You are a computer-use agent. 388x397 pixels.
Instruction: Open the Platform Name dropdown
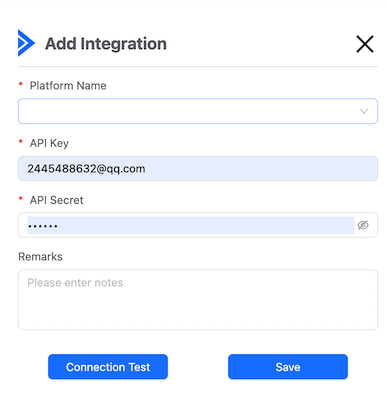pyautogui.click(x=198, y=111)
